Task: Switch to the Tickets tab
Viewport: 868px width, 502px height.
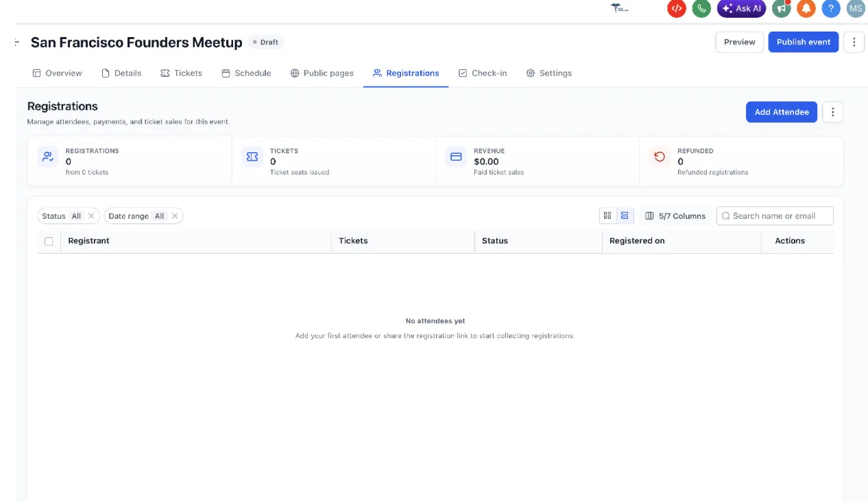Action: (x=181, y=73)
